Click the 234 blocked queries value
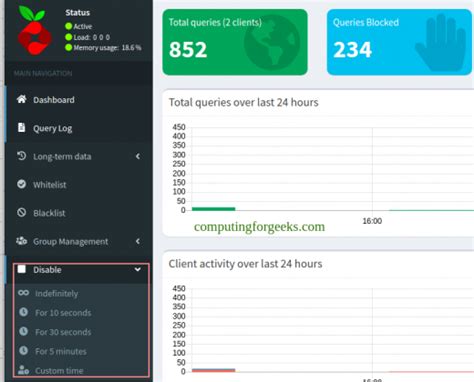474x382 pixels. [x=352, y=50]
